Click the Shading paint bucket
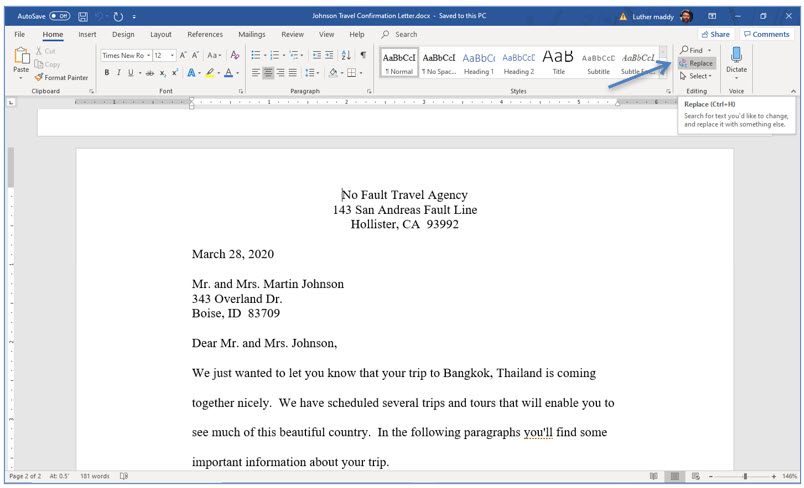Image resolution: width=804 pixels, height=488 pixels. point(333,73)
